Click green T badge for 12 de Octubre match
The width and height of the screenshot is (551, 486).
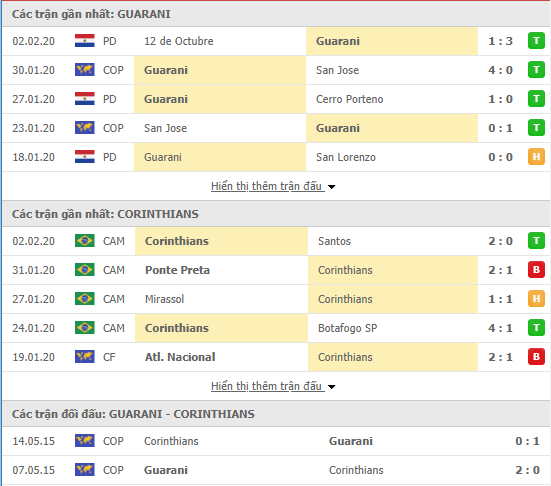pos(536,41)
